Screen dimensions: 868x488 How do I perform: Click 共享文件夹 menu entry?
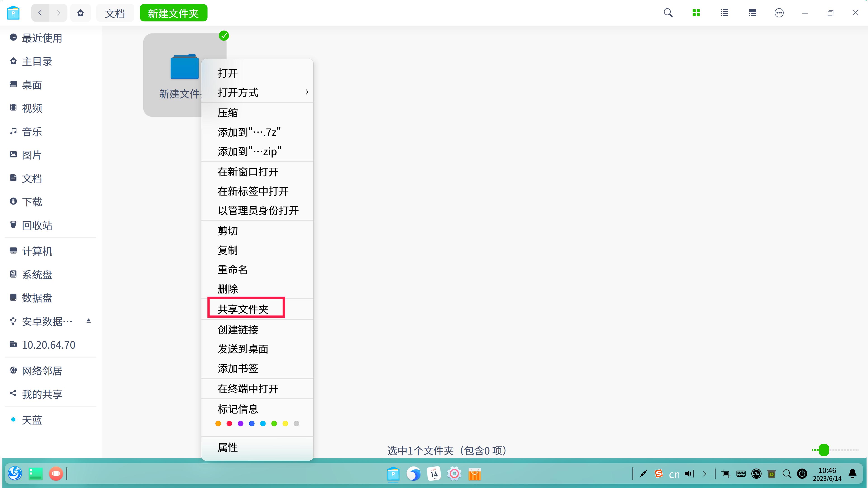tap(257, 309)
